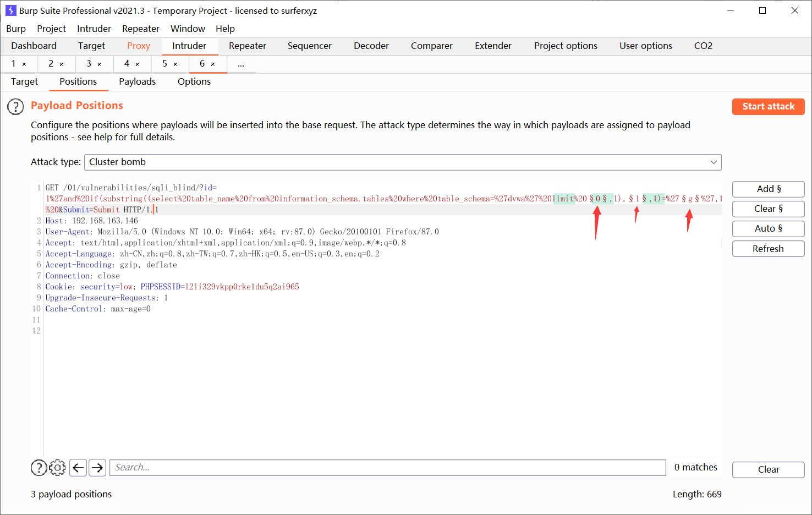812x515 pixels.
Task: Click the Cookie header line in request
Action: [x=172, y=287]
